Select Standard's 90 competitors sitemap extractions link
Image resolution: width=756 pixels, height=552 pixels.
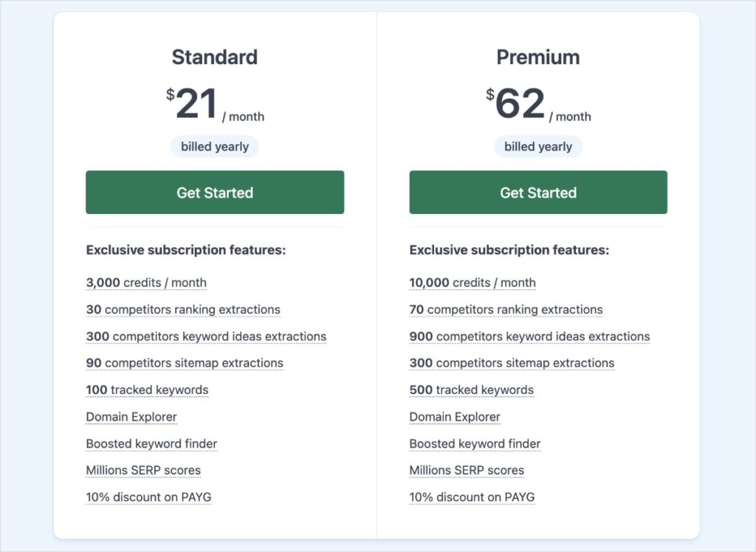[x=184, y=363]
